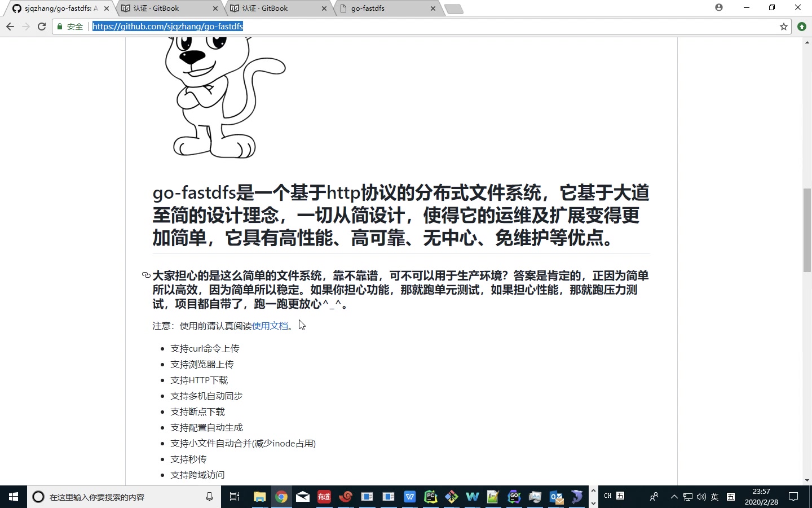Viewport: 812px width, 508px height.
Task: Click the page scrollbar thumb
Action: coord(807,230)
